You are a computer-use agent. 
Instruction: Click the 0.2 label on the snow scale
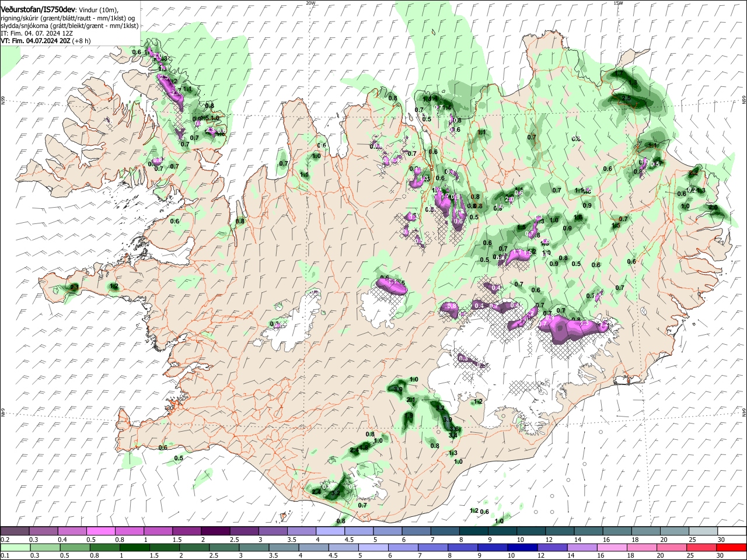point(5,540)
